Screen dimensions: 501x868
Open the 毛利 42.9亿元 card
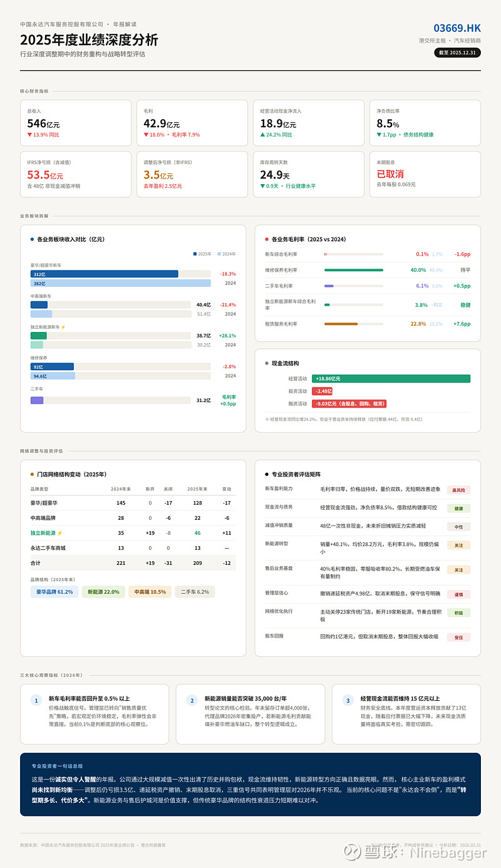tap(192, 123)
